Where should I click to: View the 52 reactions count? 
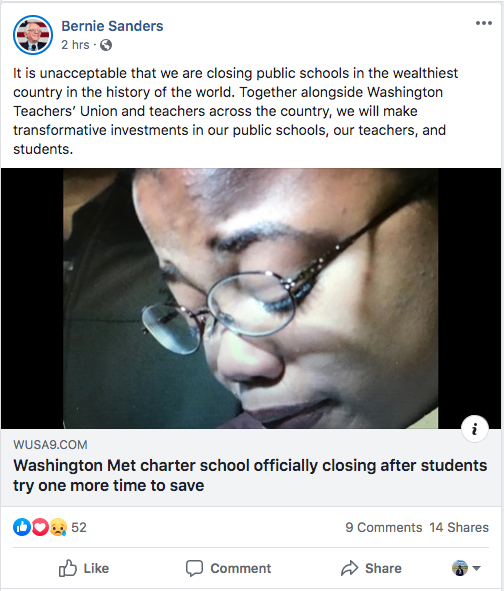79,527
